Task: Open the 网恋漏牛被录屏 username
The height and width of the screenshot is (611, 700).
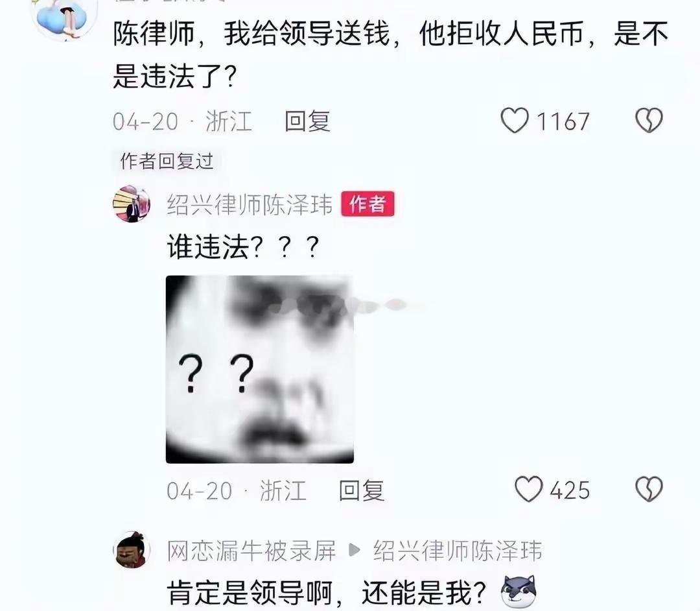Action: tap(251, 551)
